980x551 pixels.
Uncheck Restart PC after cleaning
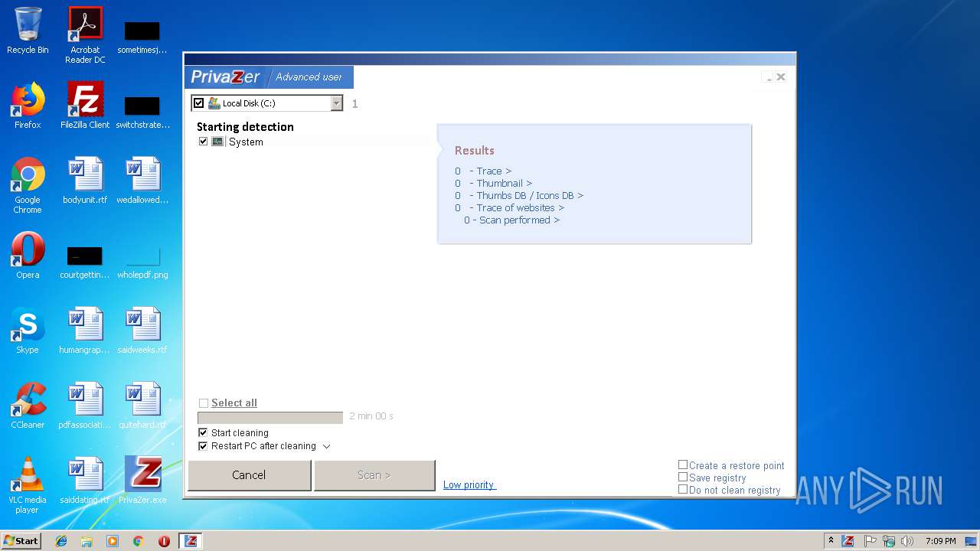[203, 446]
